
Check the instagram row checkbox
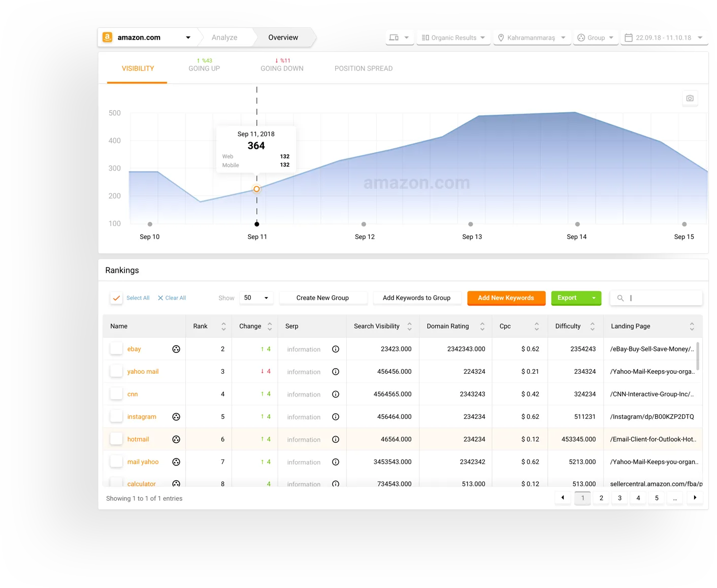coord(116,416)
